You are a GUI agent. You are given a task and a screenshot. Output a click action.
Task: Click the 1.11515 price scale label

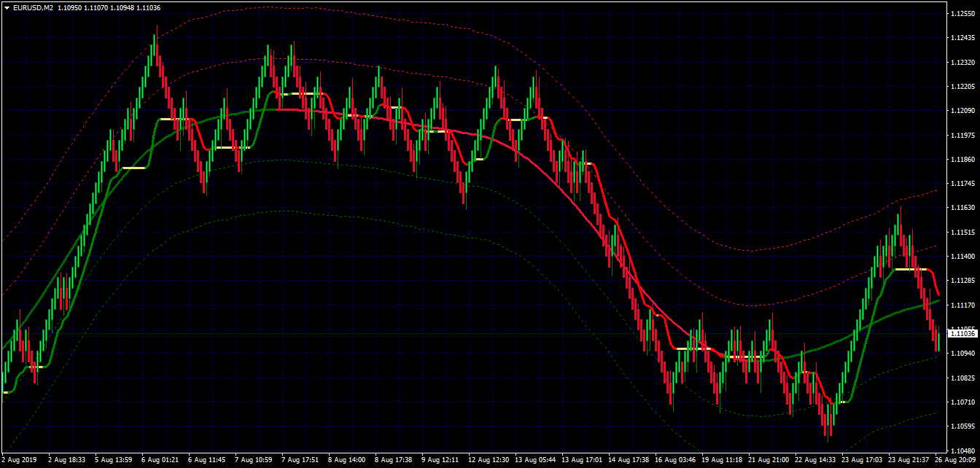point(962,232)
